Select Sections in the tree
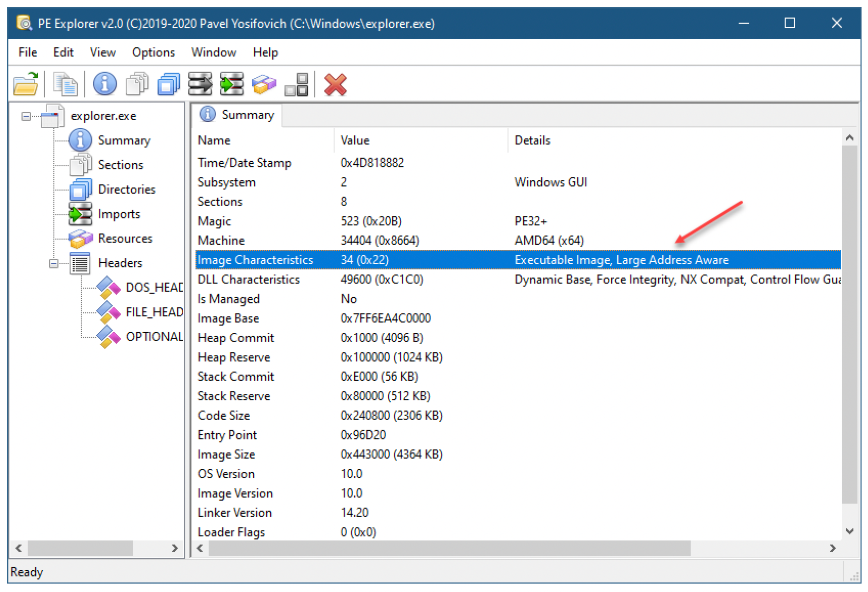868x592 pixels. 121,164
